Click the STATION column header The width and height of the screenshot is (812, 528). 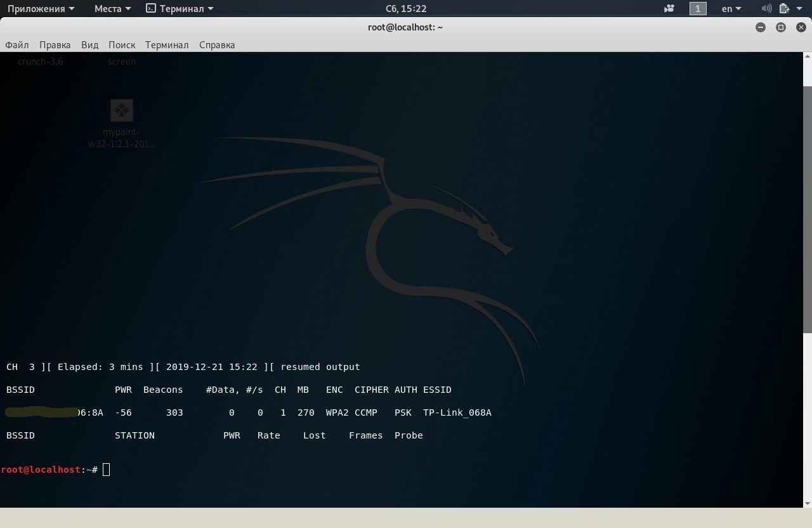coord(134,435)
